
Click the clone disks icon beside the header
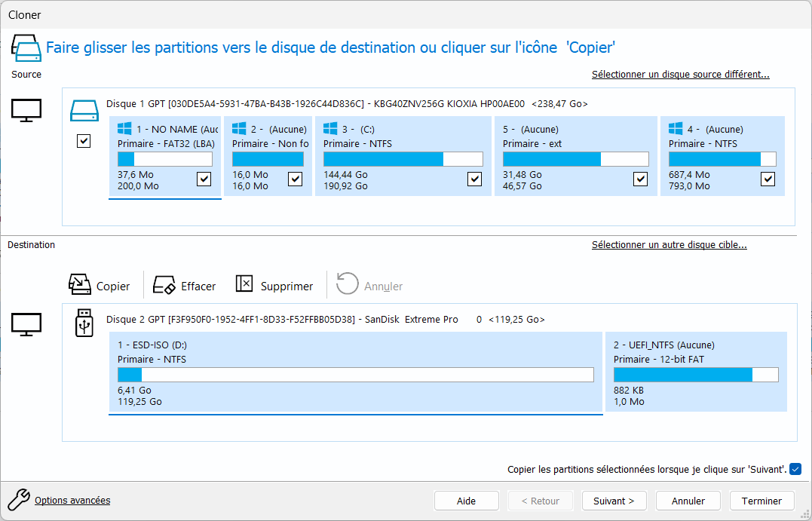click(x=26, y=48)
